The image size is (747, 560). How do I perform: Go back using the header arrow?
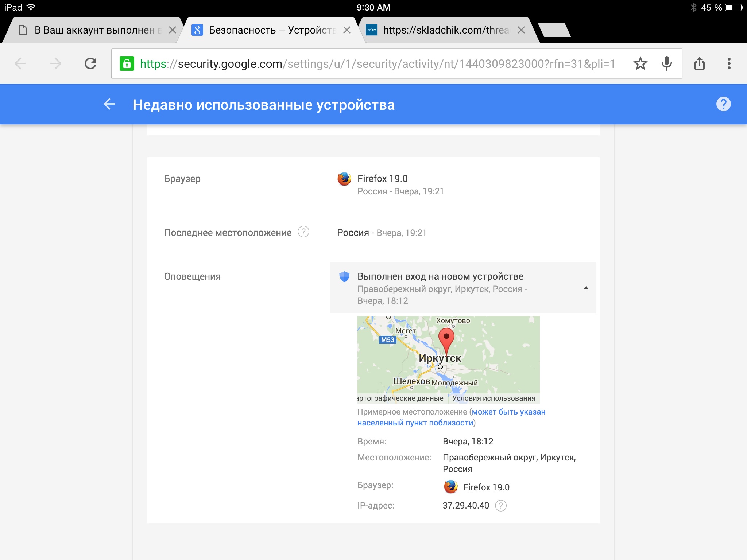(109, 104)
